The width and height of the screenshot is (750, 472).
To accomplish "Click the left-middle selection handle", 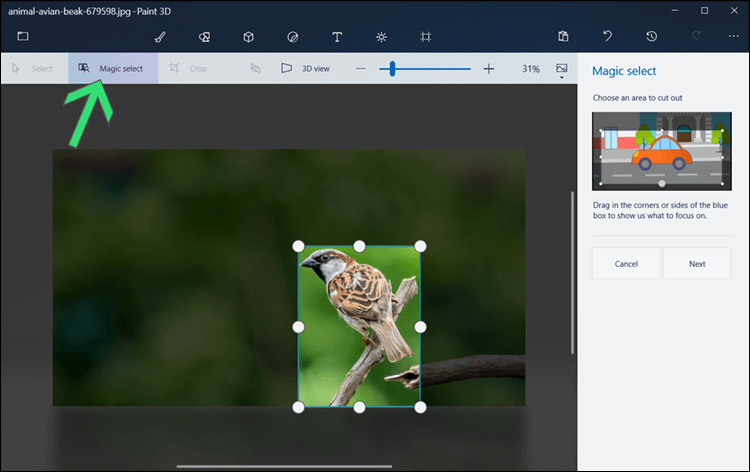I will tap(298, 327).
